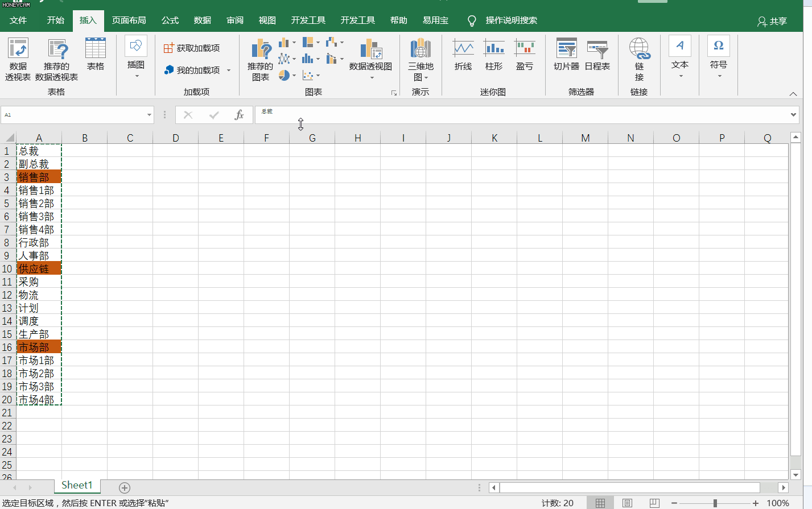Switch to the 视图 view tab

pos(267,20)
